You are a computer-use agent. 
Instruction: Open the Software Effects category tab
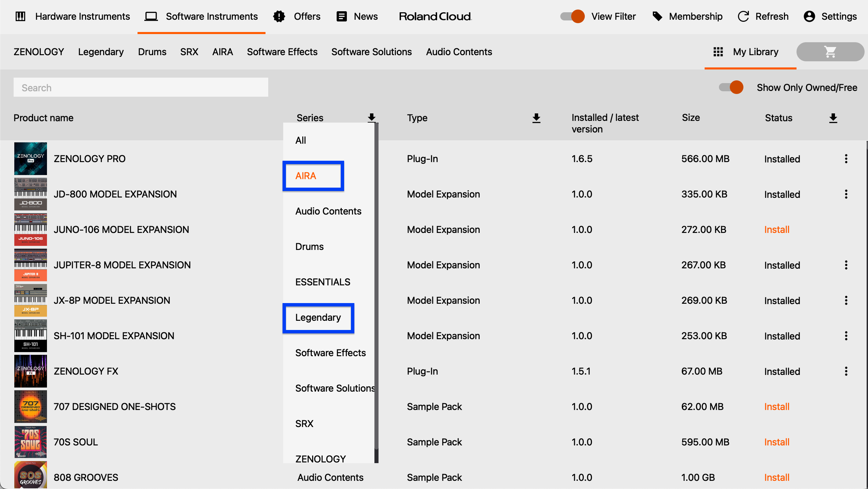282,52
